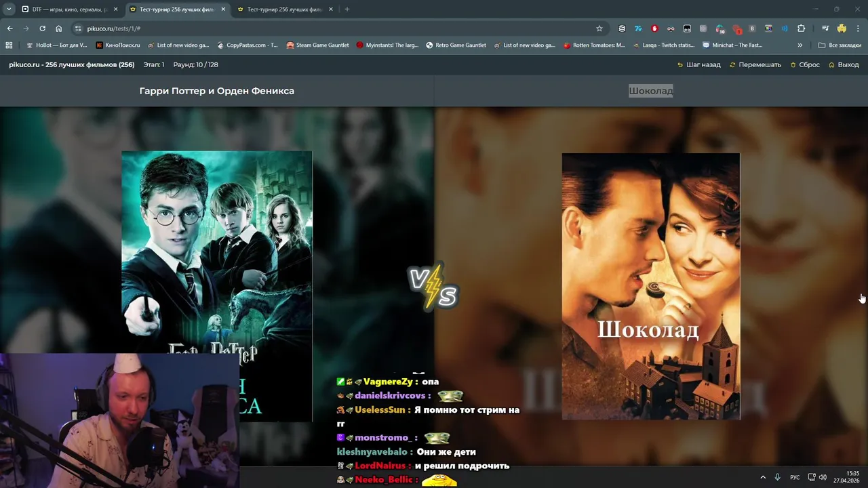The width and height of the screenshot is (868, 488).
Task: Click the Шаг назад button
Action: tap(698, 65)
